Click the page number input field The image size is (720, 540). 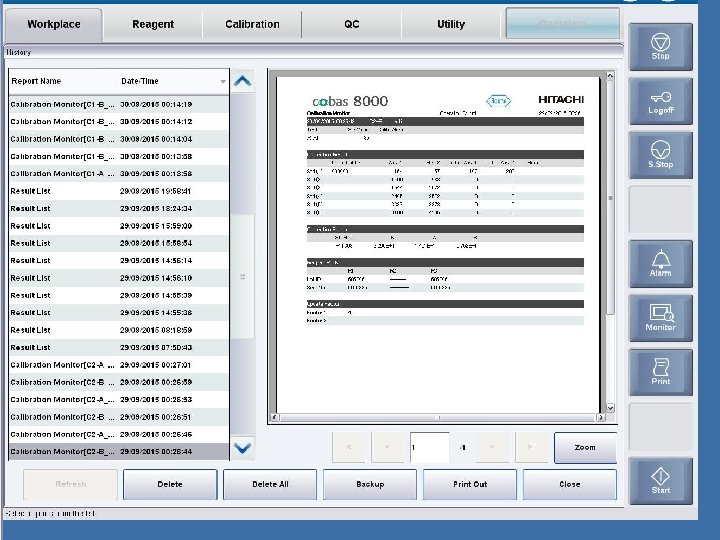point(429,447)
